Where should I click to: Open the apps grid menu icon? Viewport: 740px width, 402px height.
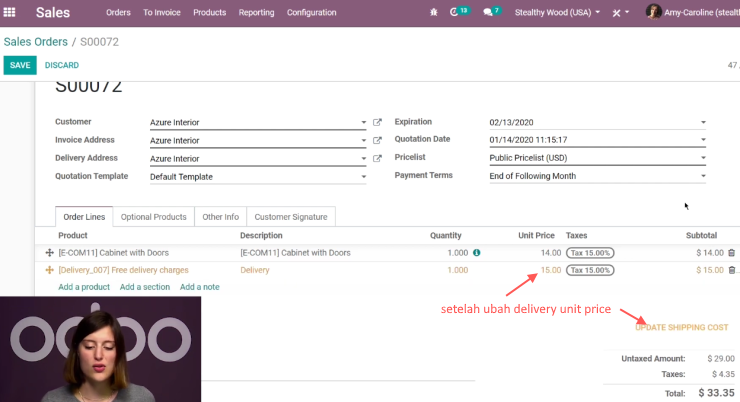(x=9, y=12)
